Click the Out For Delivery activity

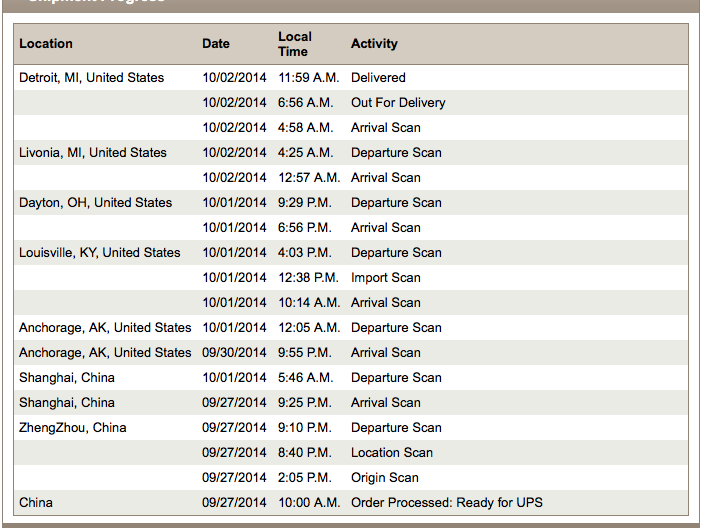coord(398,103)
